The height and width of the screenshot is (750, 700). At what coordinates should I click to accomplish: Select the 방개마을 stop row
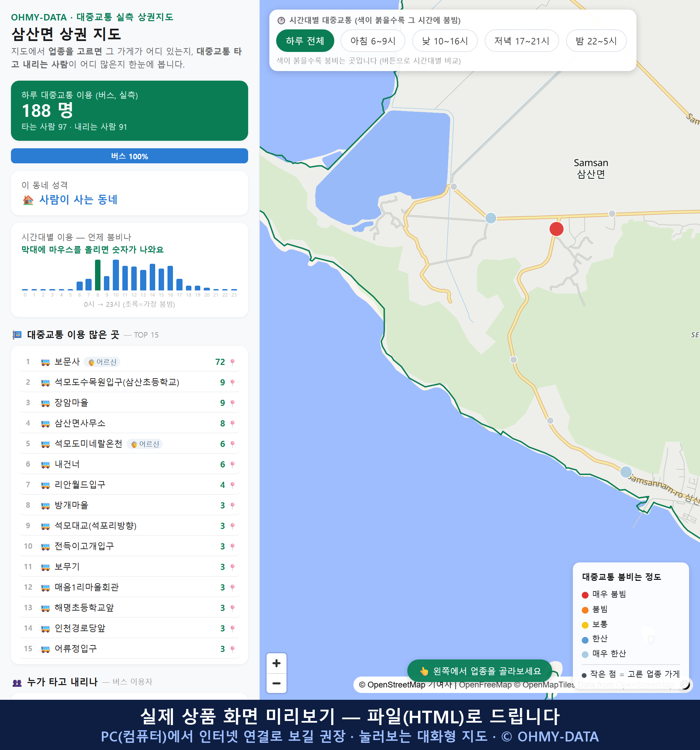click(x=130, y=505)
